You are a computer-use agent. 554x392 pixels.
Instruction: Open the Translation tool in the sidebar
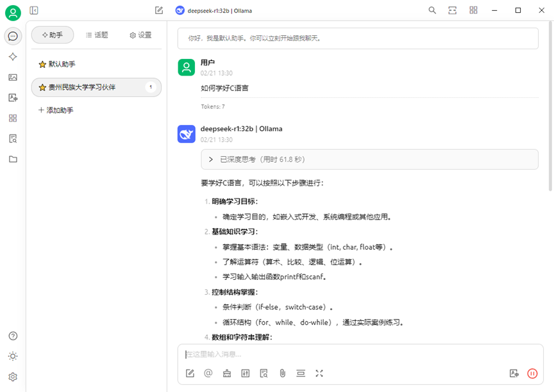click(13, 97)
